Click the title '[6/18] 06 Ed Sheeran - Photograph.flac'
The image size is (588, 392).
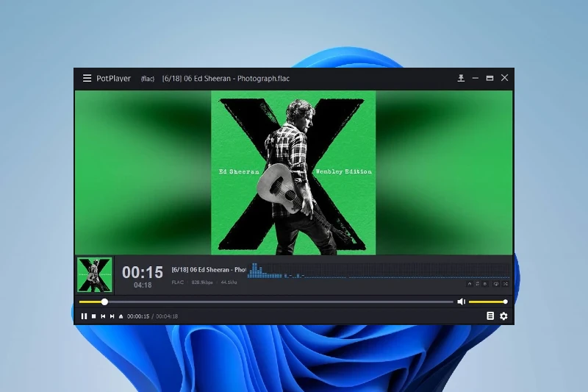click(226, 79)
